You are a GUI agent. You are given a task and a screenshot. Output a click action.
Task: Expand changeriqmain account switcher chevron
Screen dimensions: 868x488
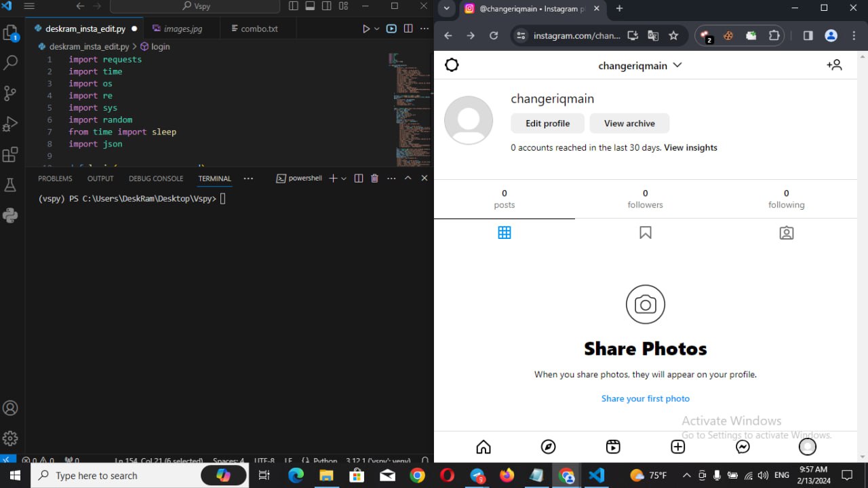click(x=677, y=65)
